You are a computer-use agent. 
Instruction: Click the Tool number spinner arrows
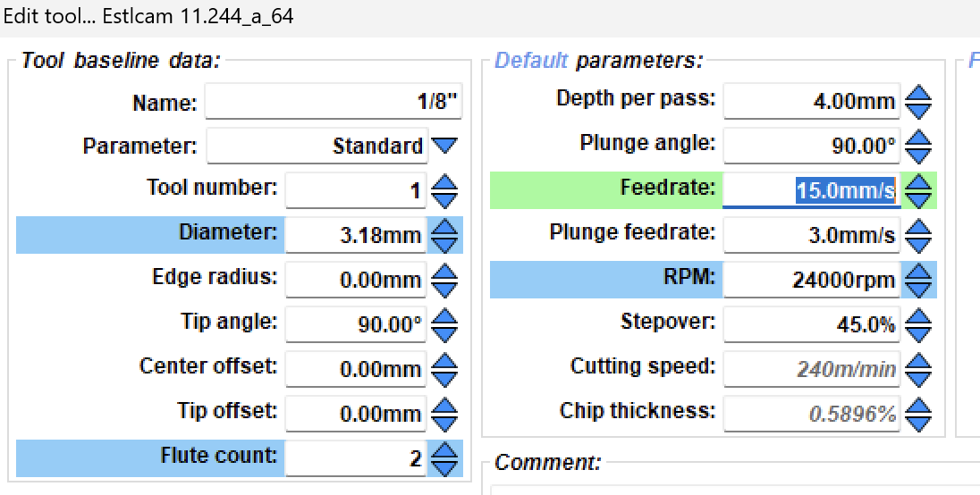[445, 190]
